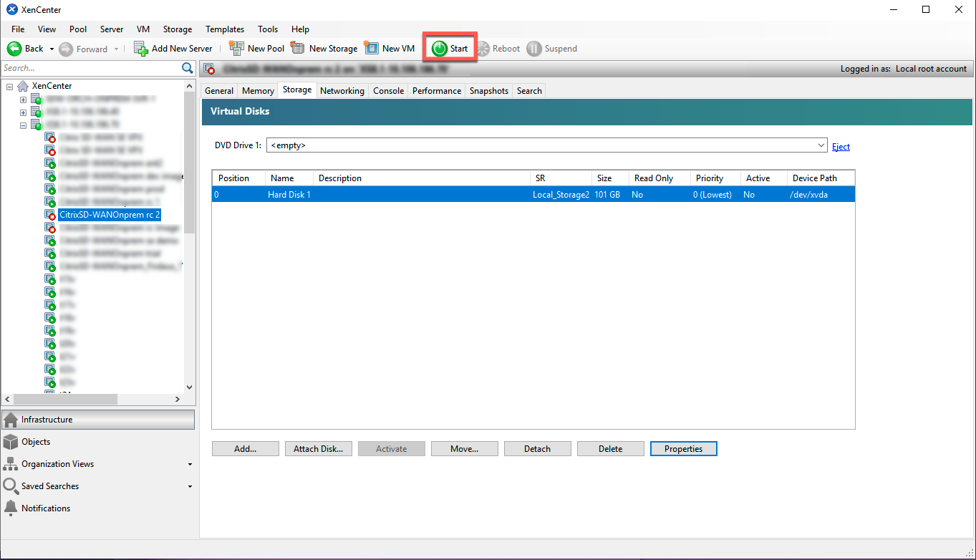Expand the Organization Views dropdown arrow
The height and width of the screenshot is (560, 976).
190,464
